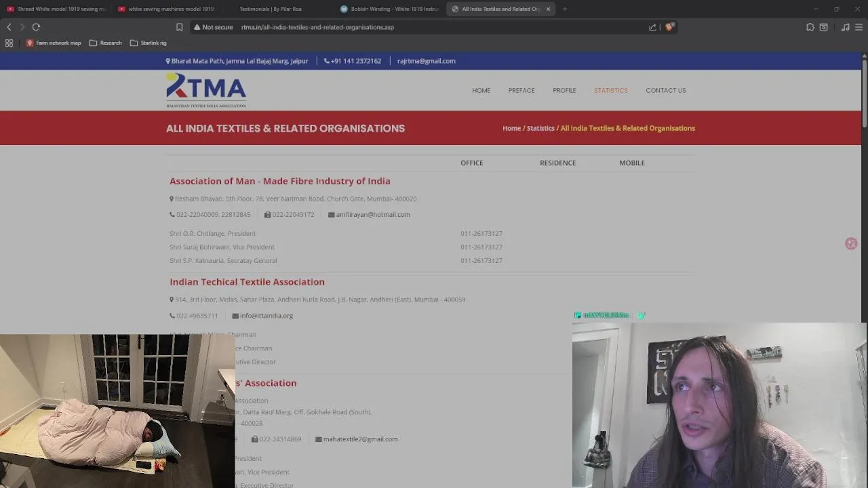Click the info@ittaindia.org email link
Viewport: 868px width, 488px height.
click(x=267, y=315)
